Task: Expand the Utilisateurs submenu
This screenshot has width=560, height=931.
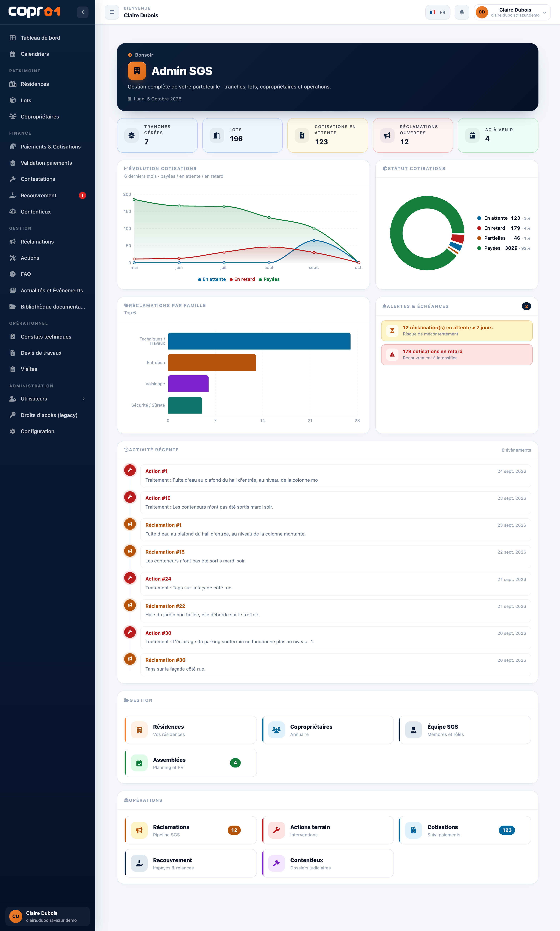Action: (x=47, y=399)
